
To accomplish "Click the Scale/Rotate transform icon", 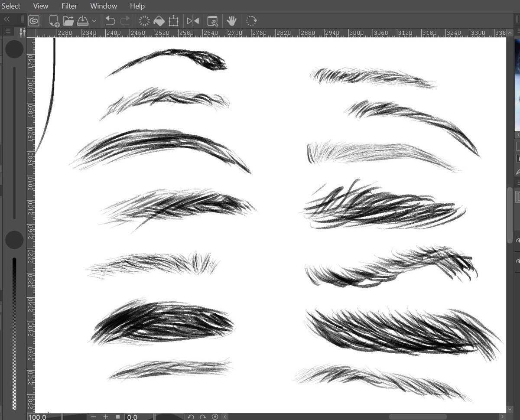I will (x=174, y=21).
